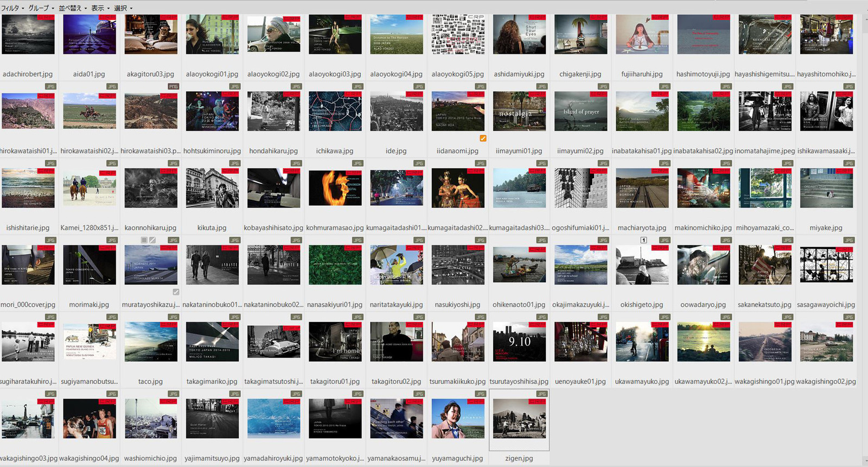The image size is (868, 467).
Task: Click the filename ishishitarie.jpg
Action: tap(28, 228)
